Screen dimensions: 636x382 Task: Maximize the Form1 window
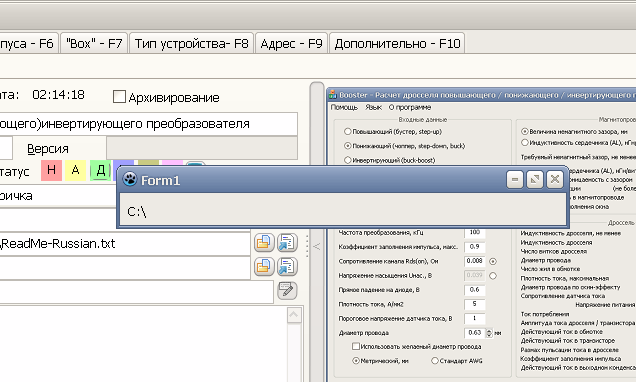(x=535, y=179)
